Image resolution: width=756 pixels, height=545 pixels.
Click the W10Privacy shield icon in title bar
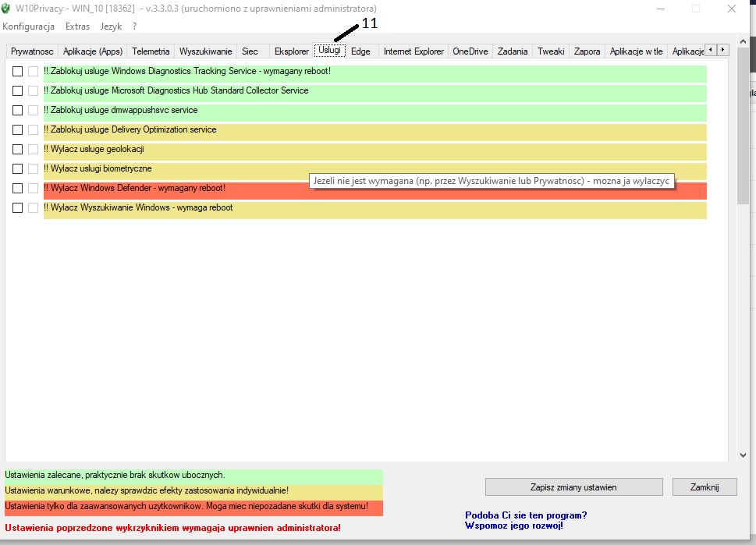click(x=5, y=9)
